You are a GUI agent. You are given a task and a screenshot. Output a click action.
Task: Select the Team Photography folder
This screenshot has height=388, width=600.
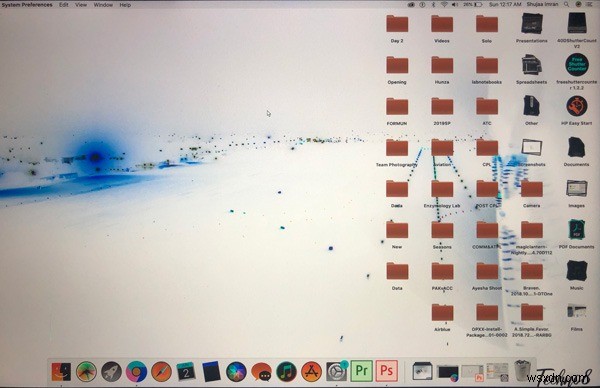397,148
